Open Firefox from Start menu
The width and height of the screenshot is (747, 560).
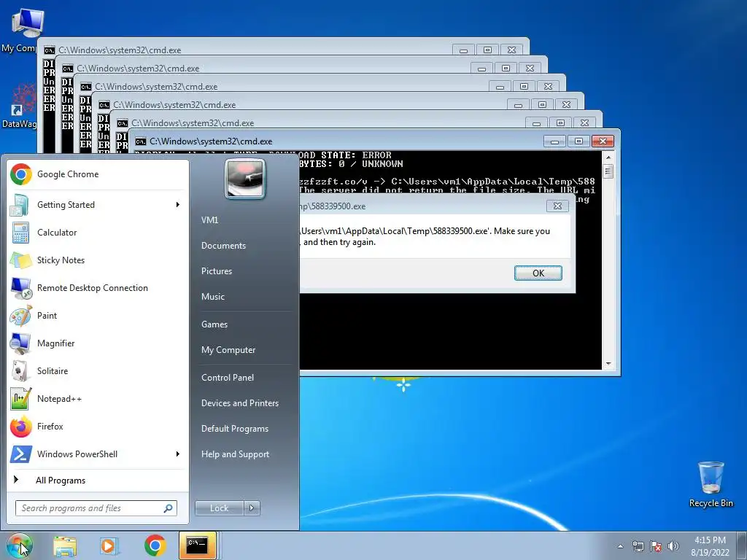click(x=98, y=426)
